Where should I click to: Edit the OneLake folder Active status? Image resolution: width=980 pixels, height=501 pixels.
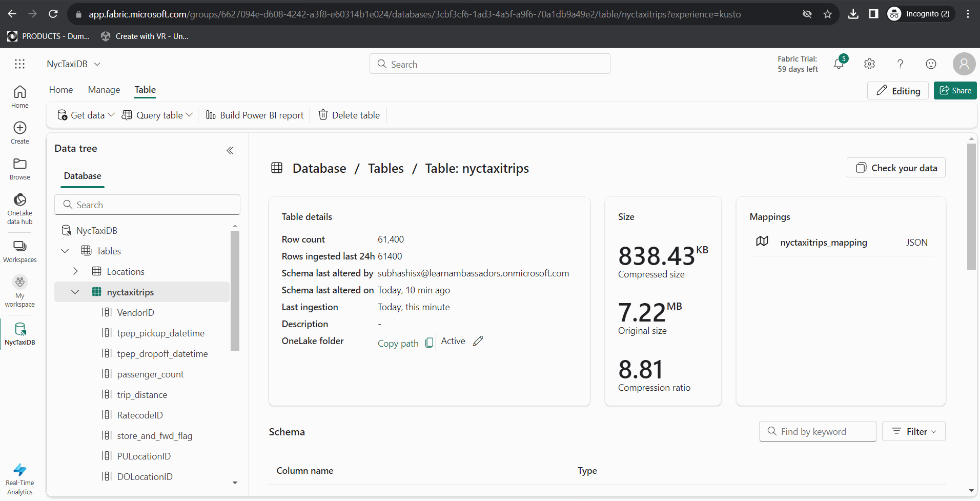pyautogui.click(x=478, y=340)
